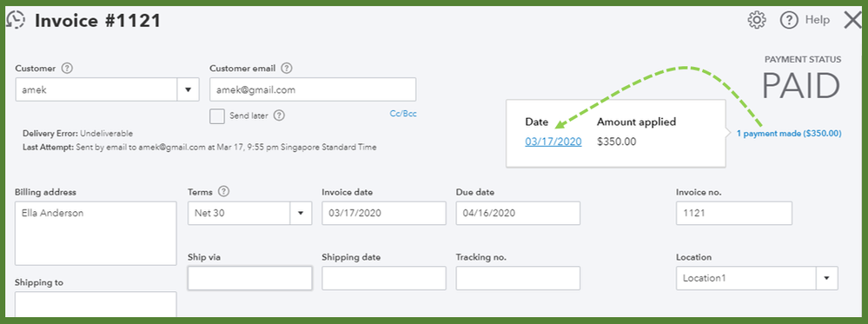
Task: Select the PAID payment status text
Action: click(801, 86)
